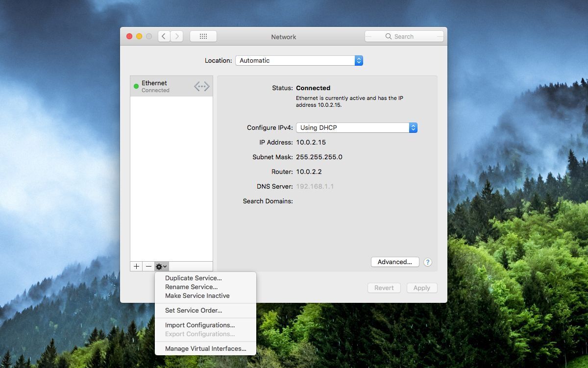Screen dimensions: 588x368
Task: Click the add service plus button
Action: click(136, 266)
